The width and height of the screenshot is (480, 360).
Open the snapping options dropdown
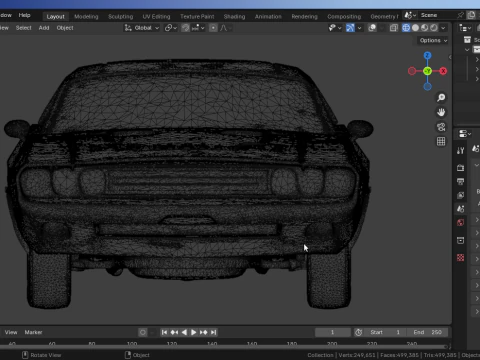pyautogui.click(x=198, y=28)
